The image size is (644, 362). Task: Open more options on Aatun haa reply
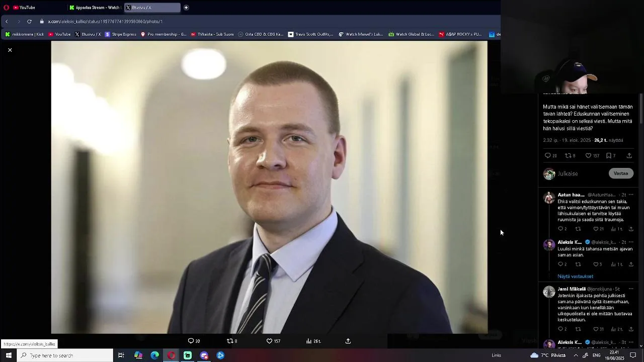click(631, 195)
